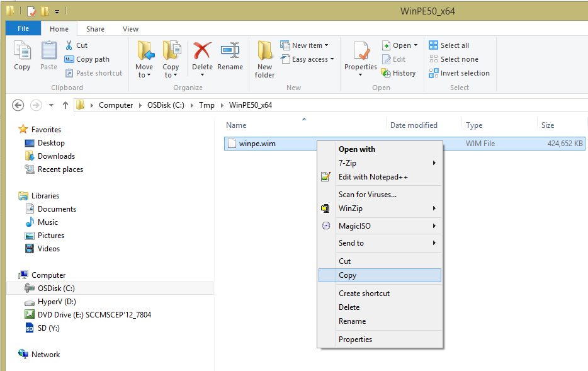Open Downloads under Favorites
588x371 pixels.
tap(50, 156)
